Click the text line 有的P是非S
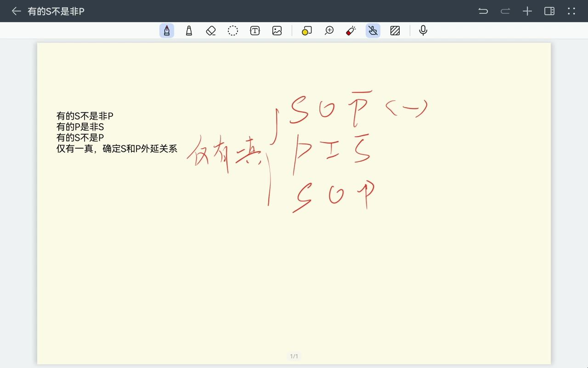This screenshot has width=588, height=368. (x=80, y=127)
